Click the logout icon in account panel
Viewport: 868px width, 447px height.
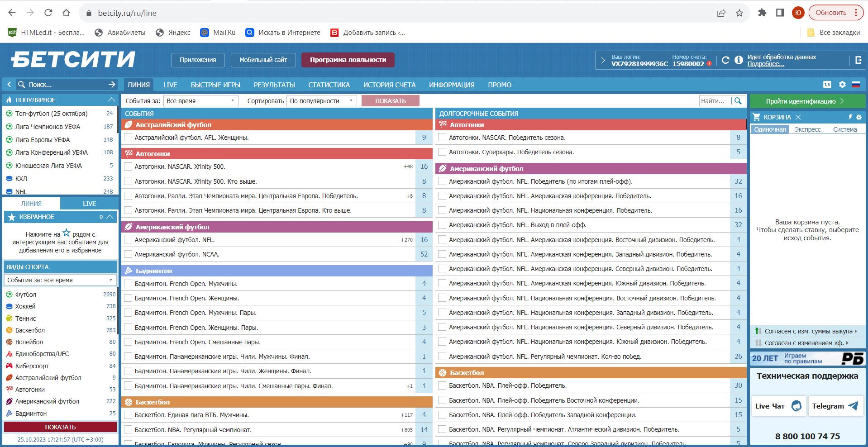point(858,60)
